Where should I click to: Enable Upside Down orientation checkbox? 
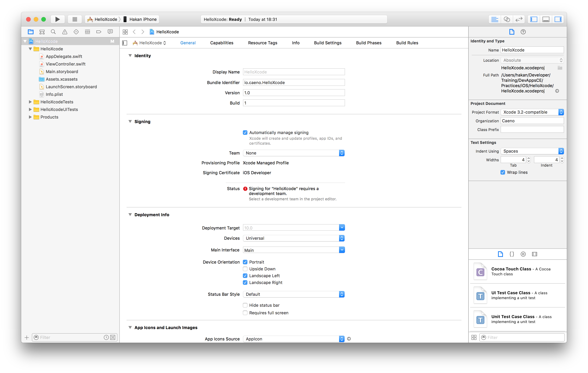[245, 269]
